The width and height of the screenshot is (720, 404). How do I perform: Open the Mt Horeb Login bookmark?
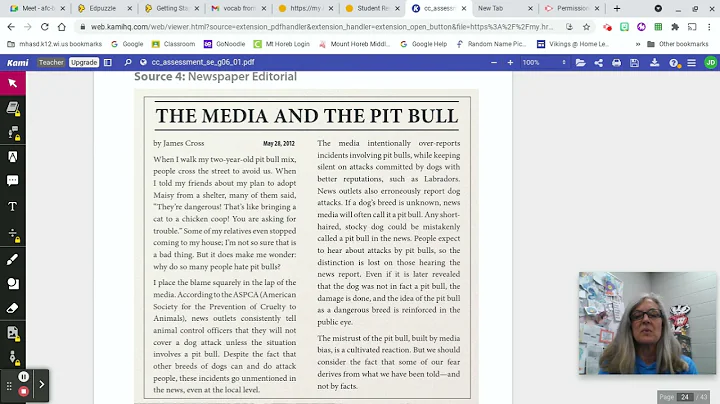coord(282,44)
